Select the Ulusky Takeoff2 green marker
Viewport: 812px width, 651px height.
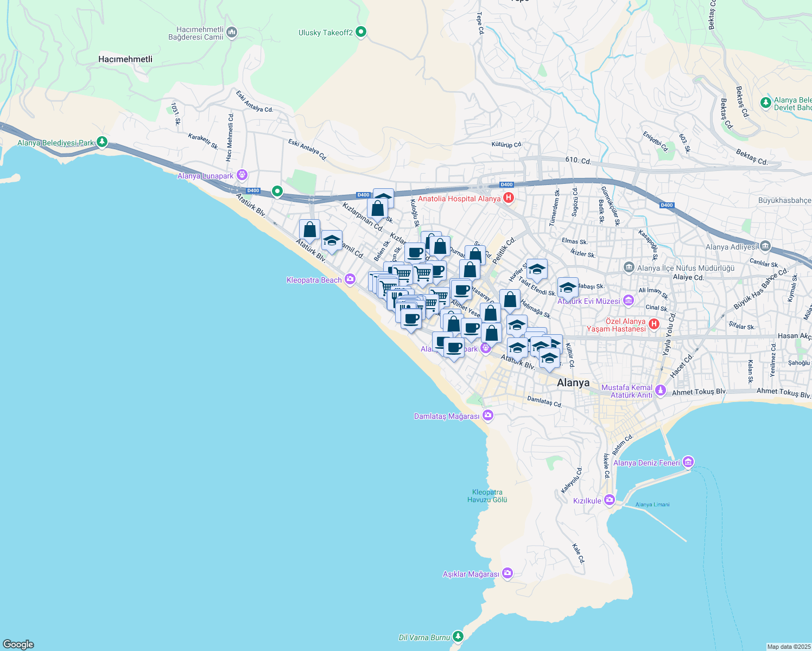coord(361,32)
